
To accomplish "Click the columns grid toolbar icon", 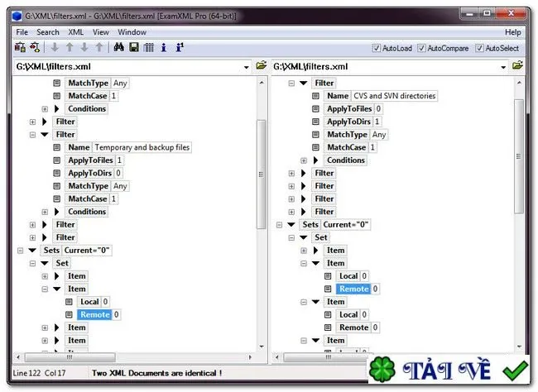I will tap(148, 47).
